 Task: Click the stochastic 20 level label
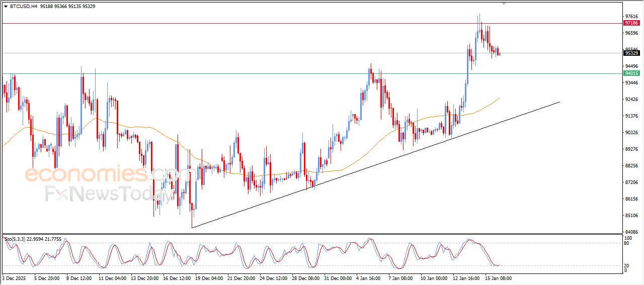pos(627,265)
